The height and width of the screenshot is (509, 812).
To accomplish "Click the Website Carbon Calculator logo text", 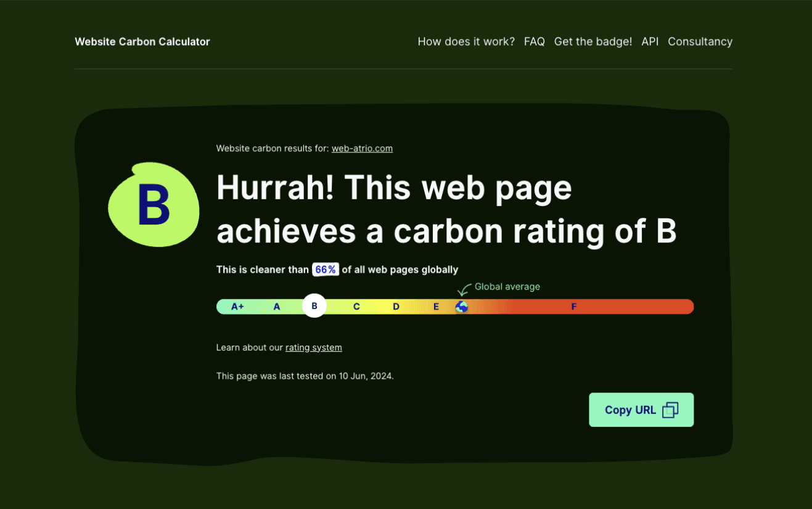I will pos(142,42).
